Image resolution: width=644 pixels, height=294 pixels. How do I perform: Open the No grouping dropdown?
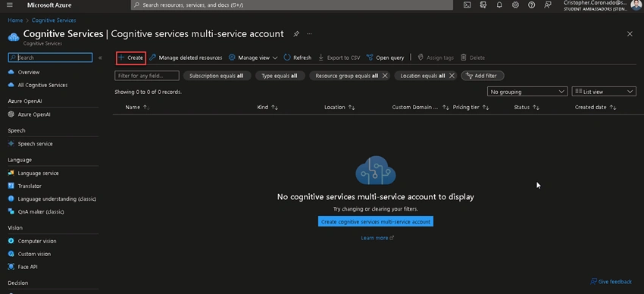coord(527,92)
